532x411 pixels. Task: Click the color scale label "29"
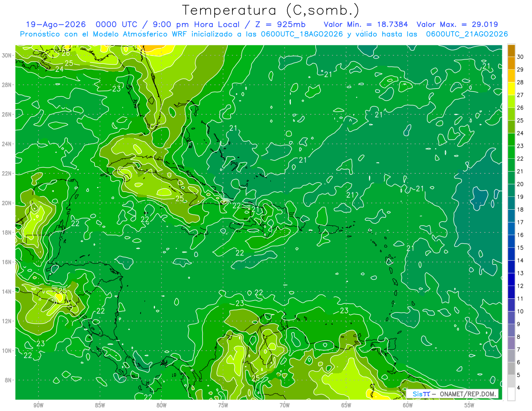pyautogui.click(x=520, y=70)
